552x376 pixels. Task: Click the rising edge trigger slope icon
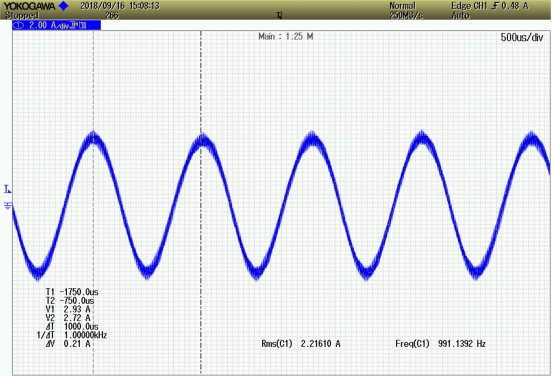[x=495, y=6]
